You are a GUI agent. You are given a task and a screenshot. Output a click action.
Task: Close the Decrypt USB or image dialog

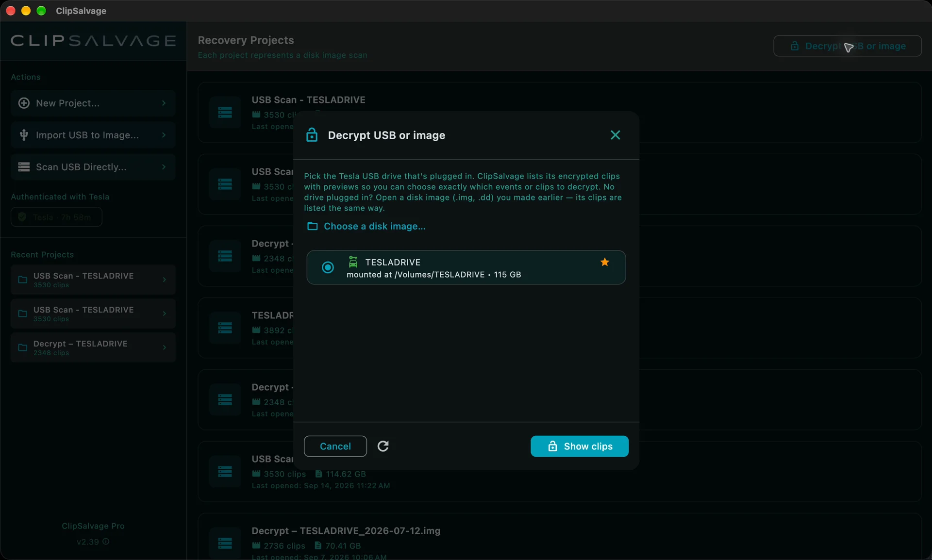[615, 135]
